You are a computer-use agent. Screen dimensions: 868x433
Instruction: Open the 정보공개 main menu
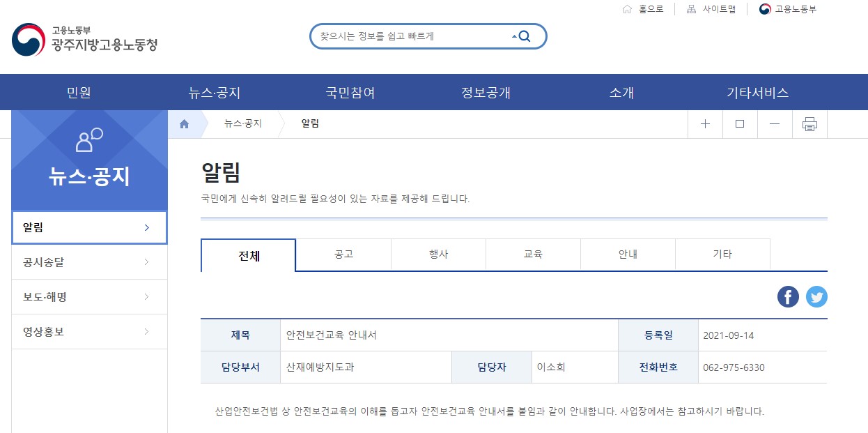pos(486,93)
